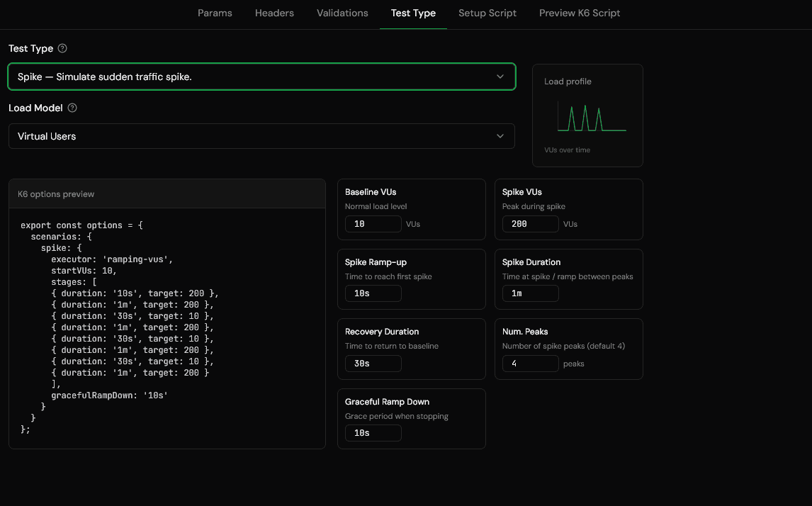Switch to the Params tab
The width and height of the screenshot is (812, 506).
coord(215,13)
